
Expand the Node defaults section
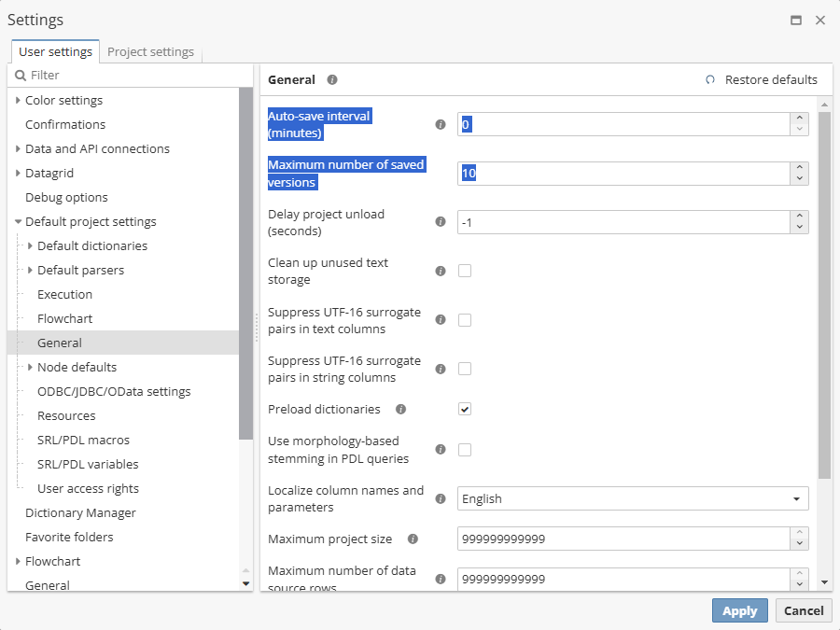click(x=29, y=367)
